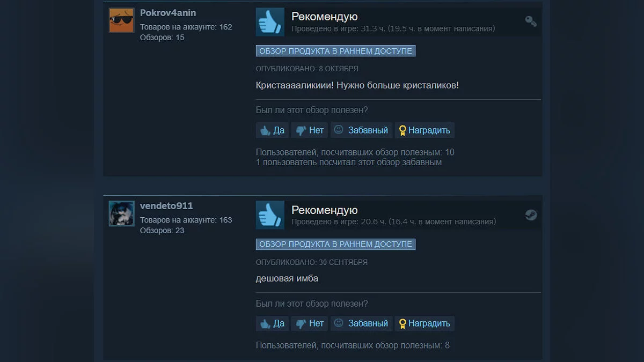Click early access label on vendeto911's review
The width and height of the screenshot is (644, 362).
pos(335,244)
